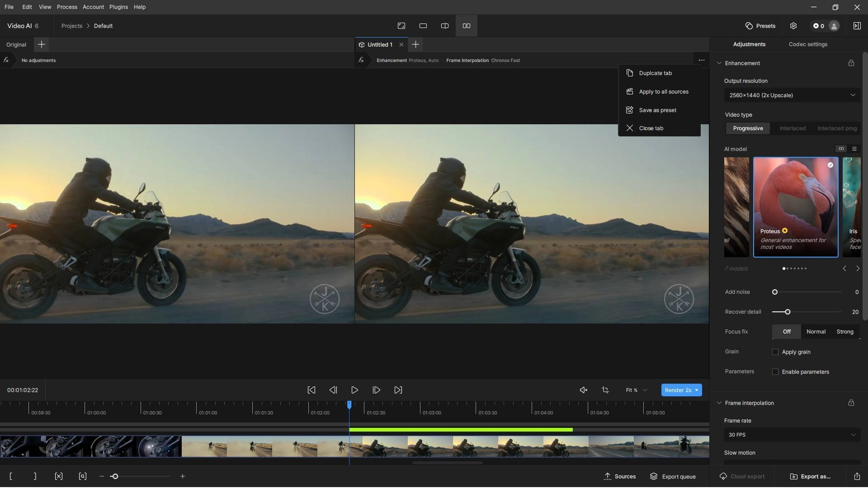868x488 pixels.
Task: Set Focus fix to Off
Action: [787, 332]
